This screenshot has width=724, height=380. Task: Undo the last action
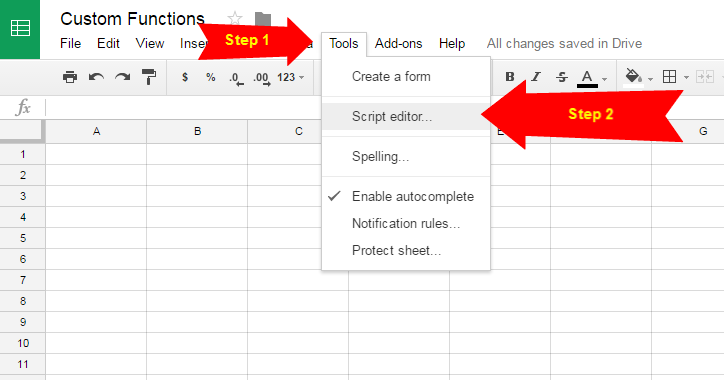(x=96, y=77)
